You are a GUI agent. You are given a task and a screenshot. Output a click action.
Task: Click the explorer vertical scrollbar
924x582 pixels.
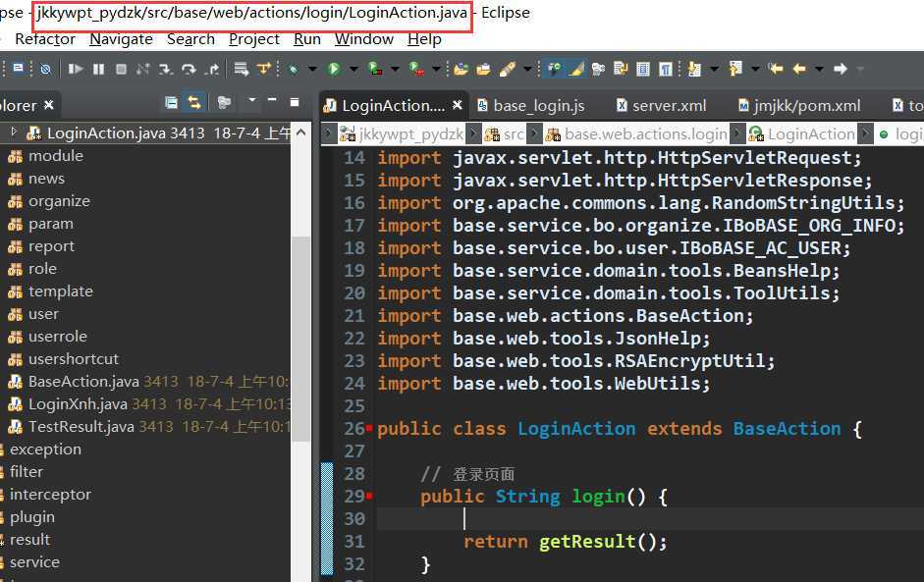point(301,339)
